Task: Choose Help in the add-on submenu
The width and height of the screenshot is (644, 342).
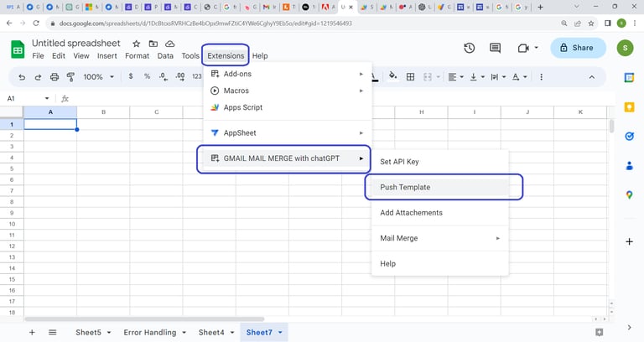Action: coord(440,263)
